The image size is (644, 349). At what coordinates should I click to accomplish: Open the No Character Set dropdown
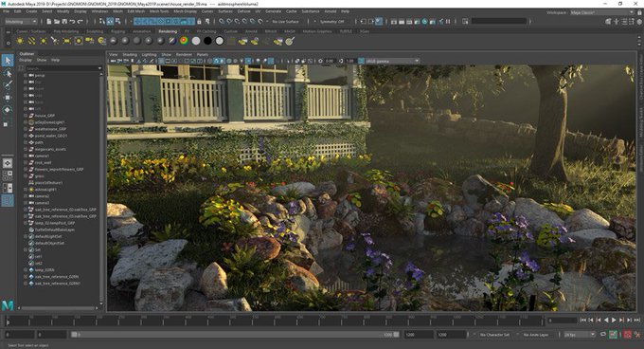pos(495,335)
